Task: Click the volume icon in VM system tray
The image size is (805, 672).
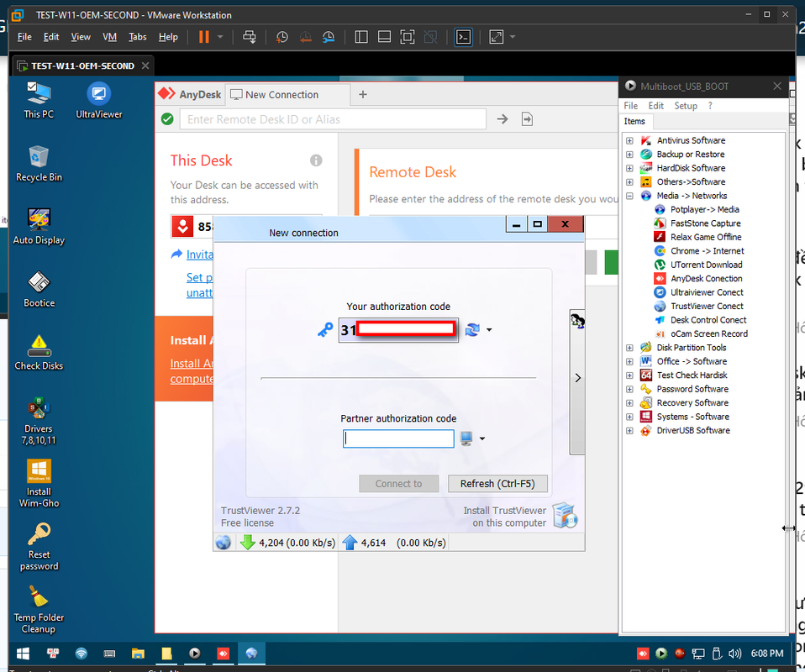Action: [734, 654]
